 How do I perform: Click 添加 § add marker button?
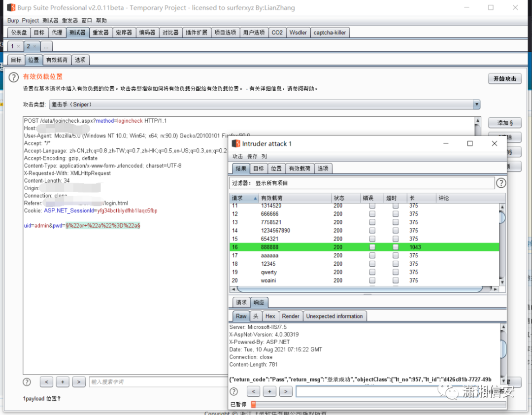click(504, 123)
